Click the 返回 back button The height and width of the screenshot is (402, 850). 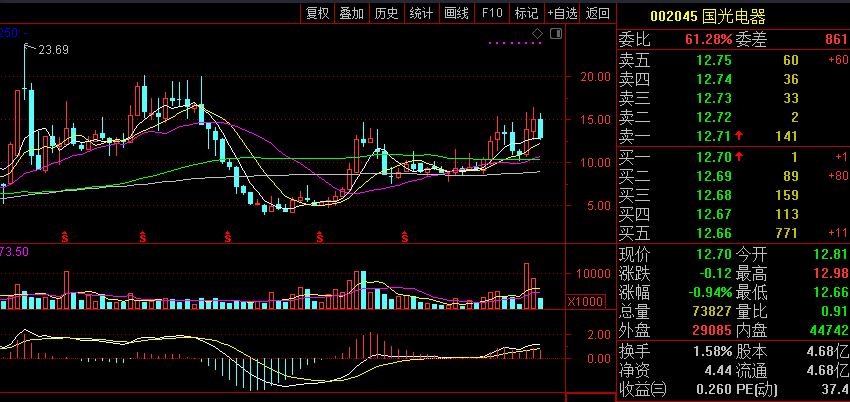pos(597,14)
